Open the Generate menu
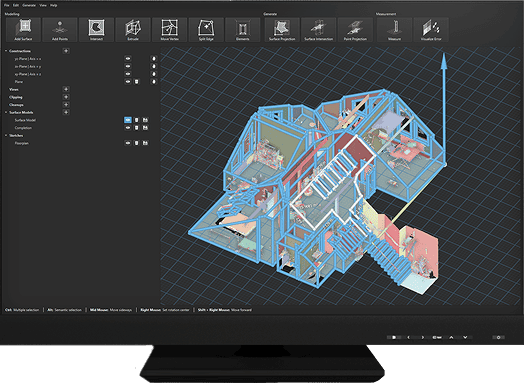The image size is (524, 383). [x=29, y=5]
